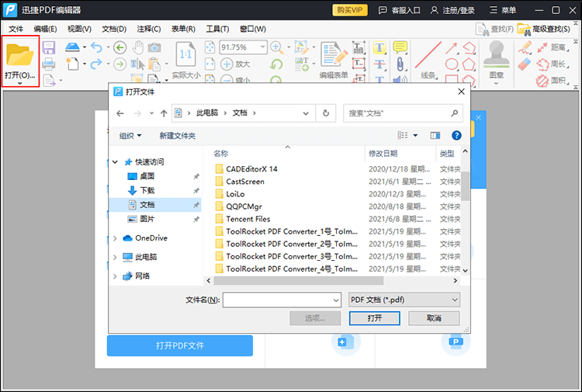
Task: Click the dialog Back arrow
Action: point(120,113)
